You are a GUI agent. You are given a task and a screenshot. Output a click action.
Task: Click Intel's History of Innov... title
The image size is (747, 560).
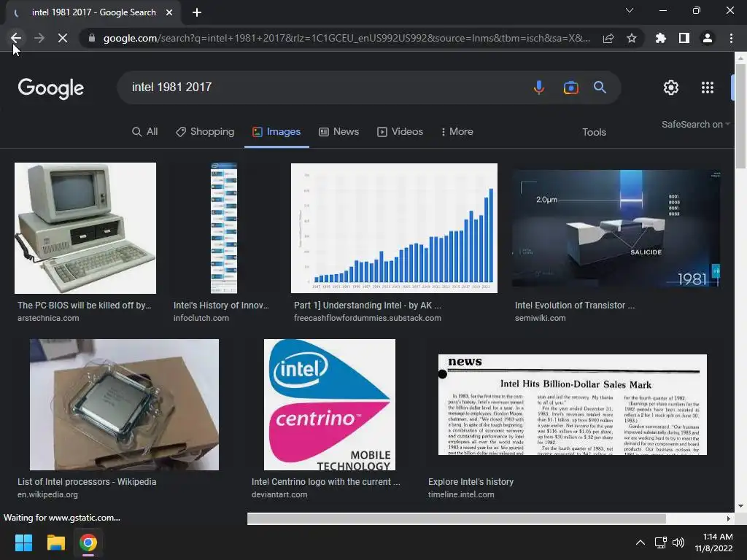221,306
